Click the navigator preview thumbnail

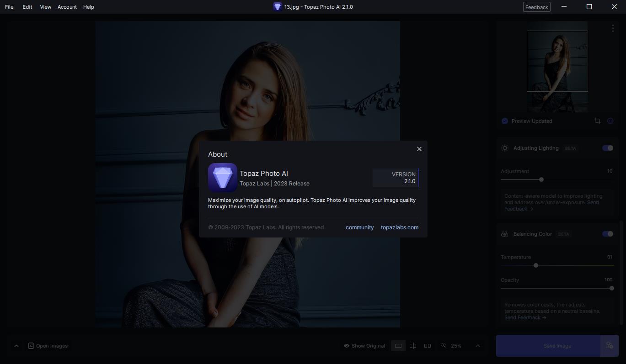pos(557,67)
